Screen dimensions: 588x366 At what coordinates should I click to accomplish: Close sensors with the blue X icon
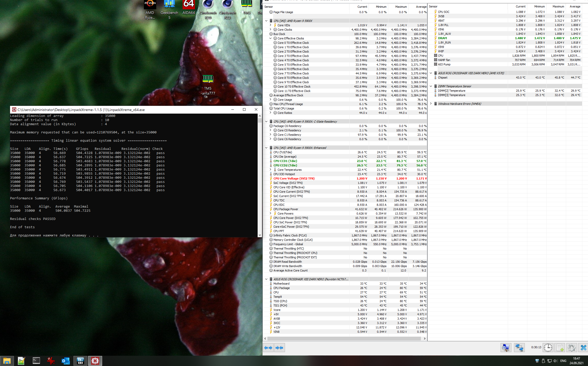point(583,348)
